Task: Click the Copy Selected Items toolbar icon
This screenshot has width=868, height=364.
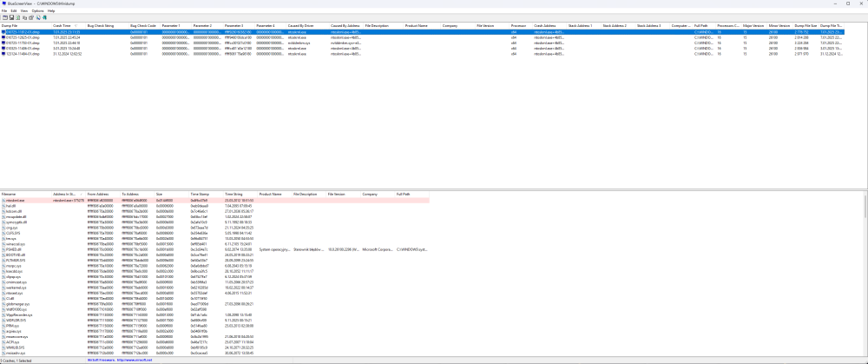Action: click(23, 17)
